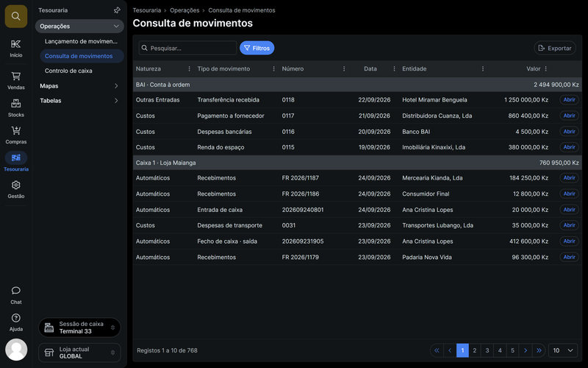This screenshot has width=588, height=368.
Task: Click the Pesquisar search field
Action: [x=187, y=48]
